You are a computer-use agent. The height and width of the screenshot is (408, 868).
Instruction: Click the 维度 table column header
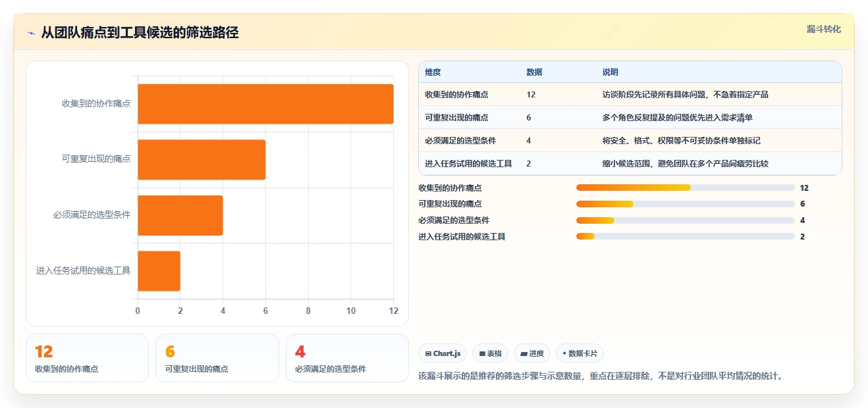(x=433, y=72)
